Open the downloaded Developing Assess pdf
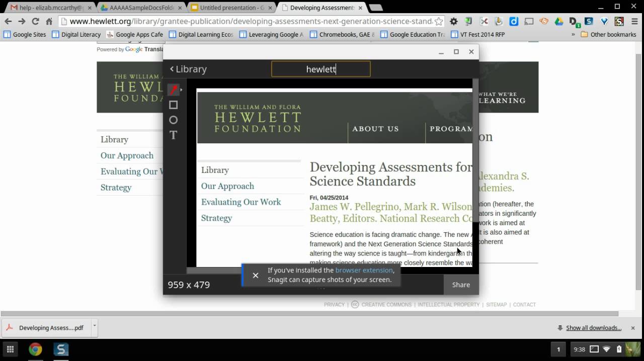The image size is (644, 361). pos(46,328)
